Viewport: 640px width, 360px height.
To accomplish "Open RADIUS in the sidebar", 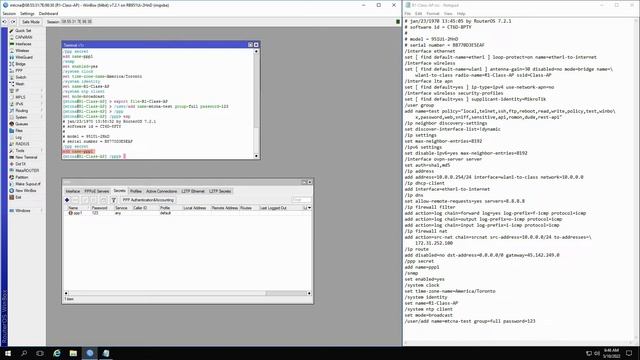I will tap(22, 144).
